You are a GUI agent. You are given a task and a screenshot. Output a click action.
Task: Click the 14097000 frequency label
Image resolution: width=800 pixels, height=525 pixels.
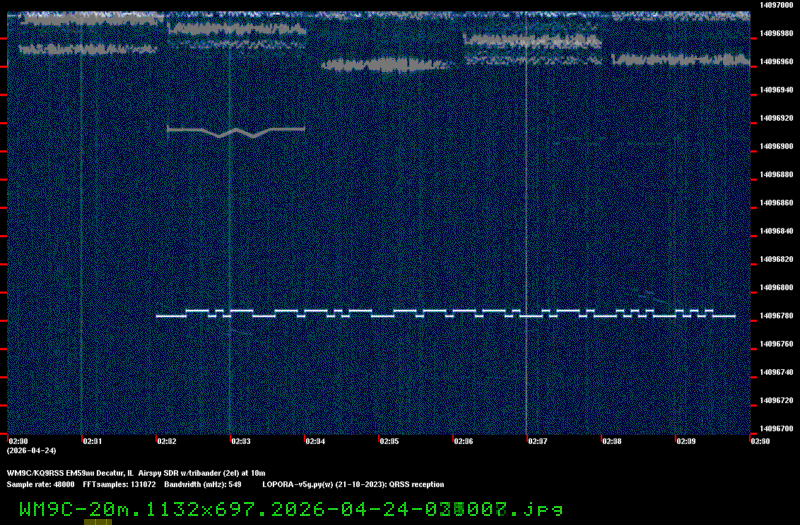click(x=776, y=5)
